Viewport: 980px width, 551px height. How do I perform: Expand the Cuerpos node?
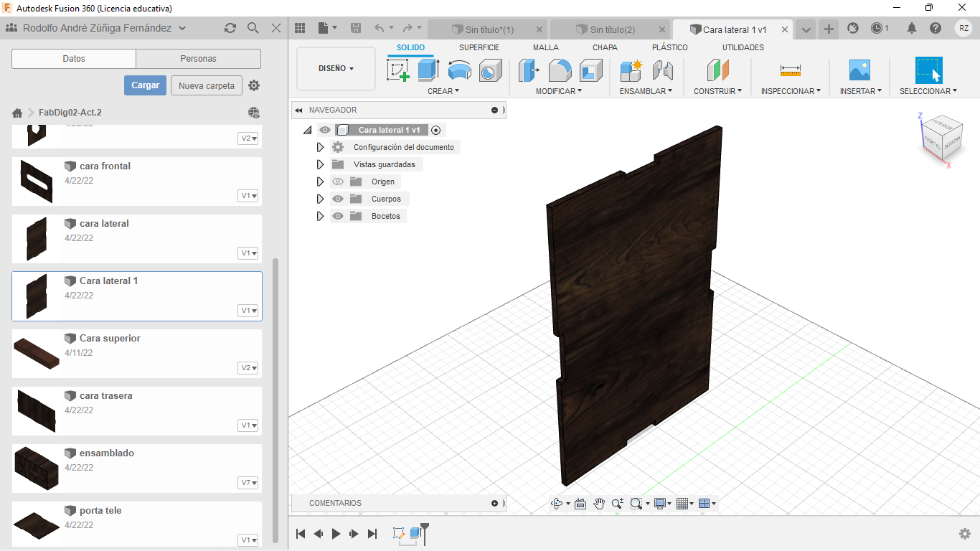coord(321,199)
